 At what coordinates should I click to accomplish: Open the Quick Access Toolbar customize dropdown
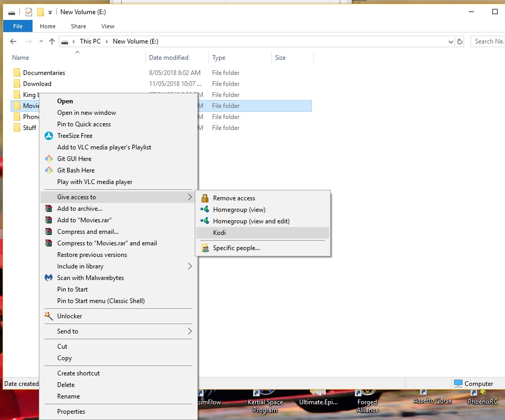pyautogui.click(x=50, y=12)
